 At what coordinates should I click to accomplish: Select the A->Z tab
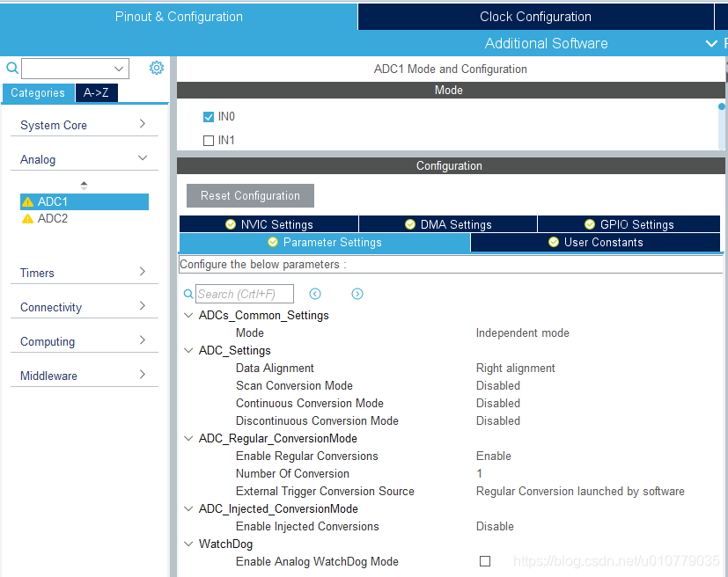[96, 92]
